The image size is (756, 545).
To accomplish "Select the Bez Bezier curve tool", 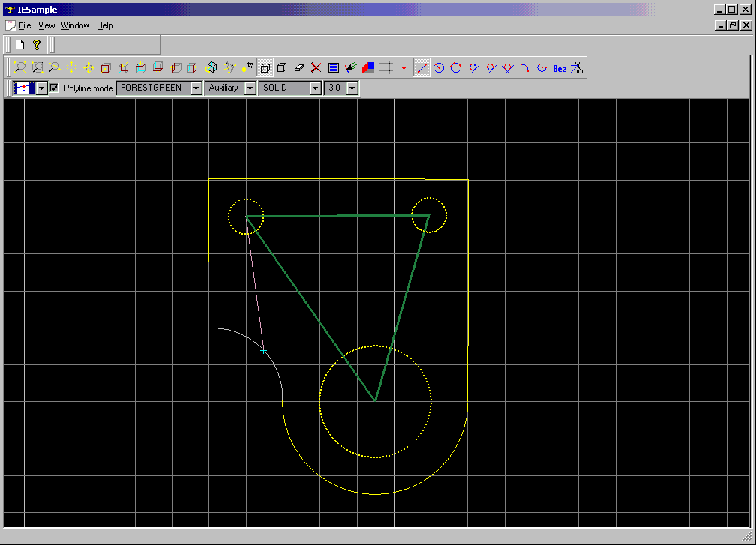I will coord(559,68).
